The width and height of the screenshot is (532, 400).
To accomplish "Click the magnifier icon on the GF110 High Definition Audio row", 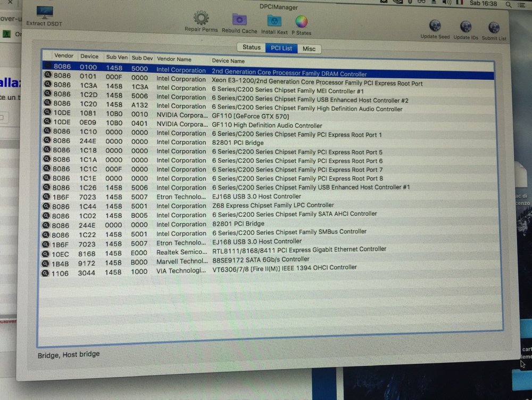I will coord(47,121).
